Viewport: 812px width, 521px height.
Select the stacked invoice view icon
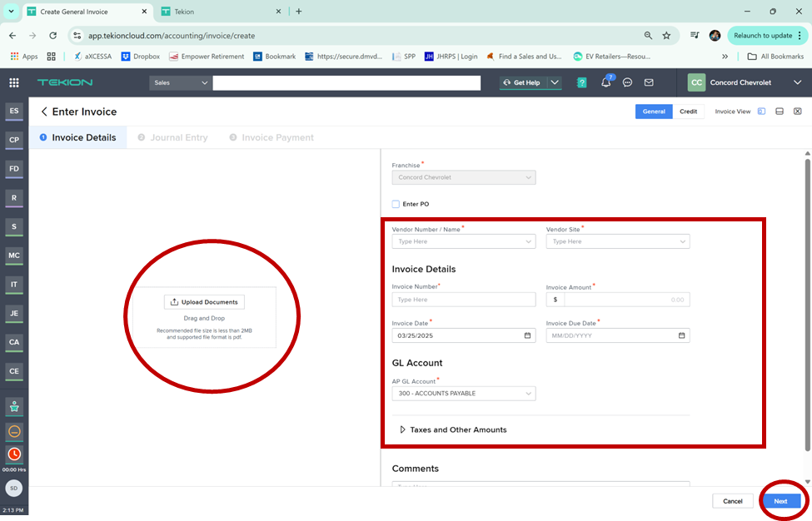[780, 112]
